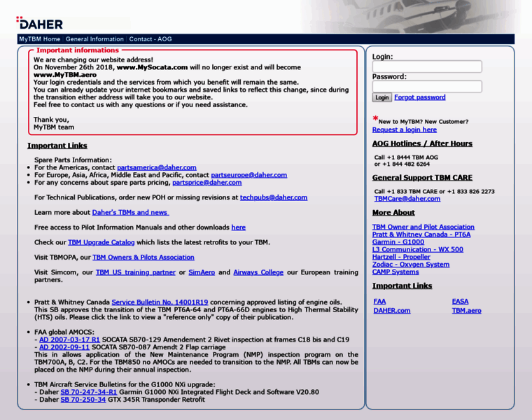Click 'AOG Hotlines / After Hours' heading

(x=422, y=143)
